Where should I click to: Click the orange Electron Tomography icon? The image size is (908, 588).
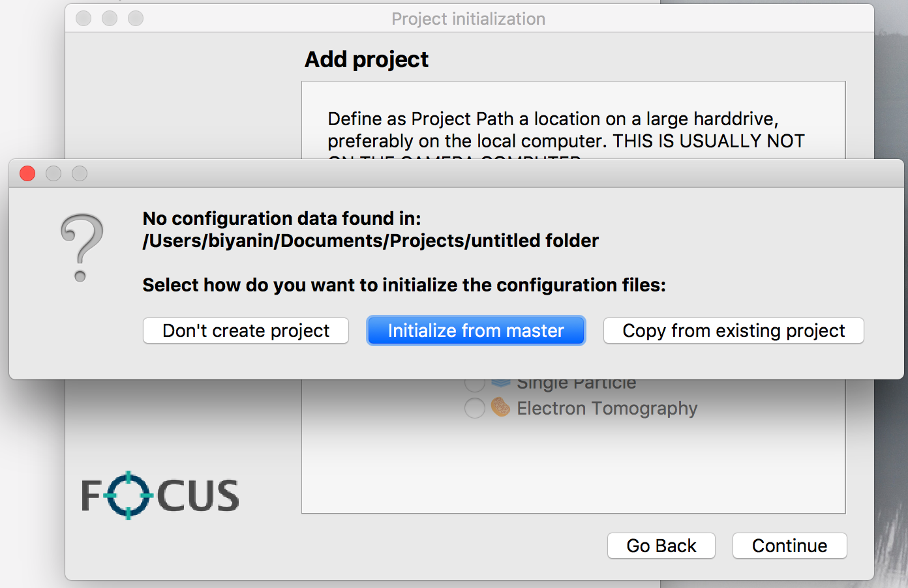coord(500,407)
